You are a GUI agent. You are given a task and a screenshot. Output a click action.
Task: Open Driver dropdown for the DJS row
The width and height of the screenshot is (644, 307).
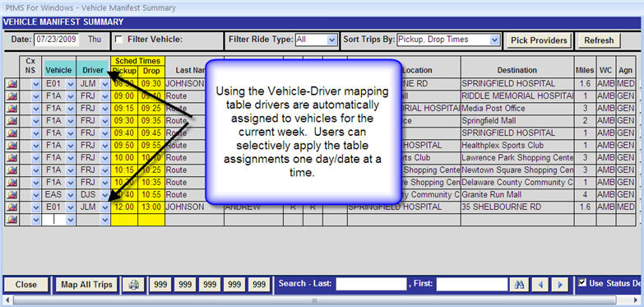pyautogui.click(x=105, y=195)
